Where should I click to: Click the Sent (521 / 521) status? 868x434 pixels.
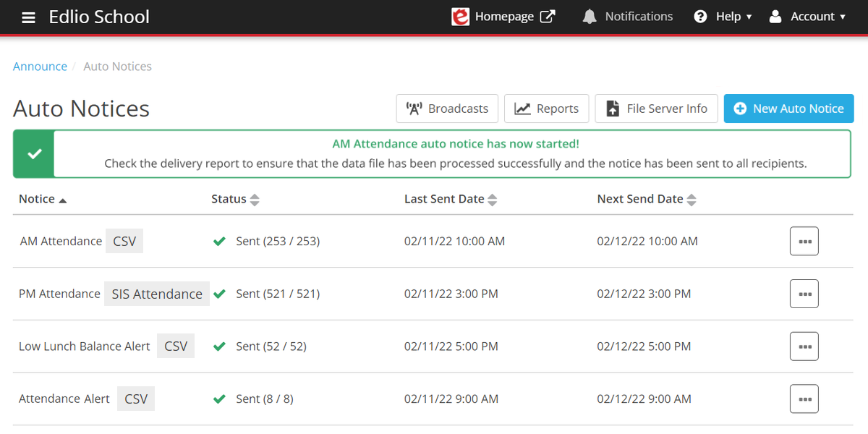[278, 294]
